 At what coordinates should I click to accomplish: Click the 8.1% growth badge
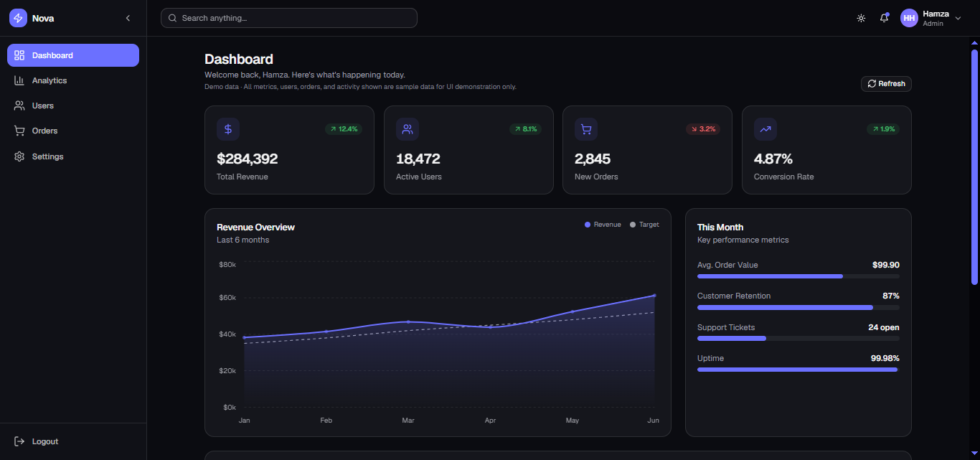coord(526,129)
